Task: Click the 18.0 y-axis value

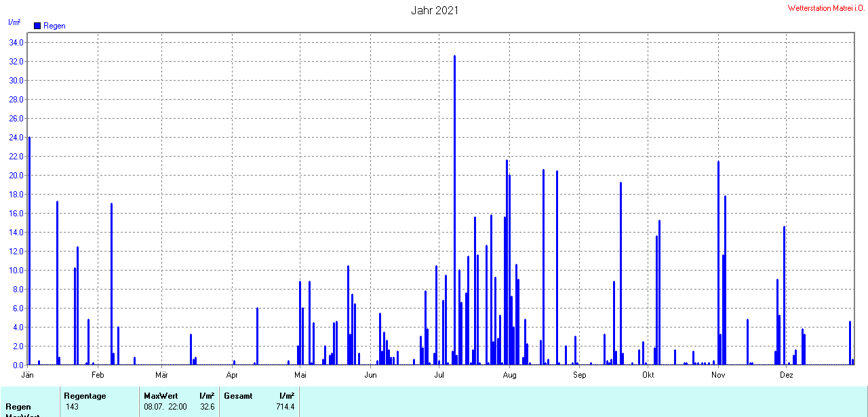Action: 16,194
